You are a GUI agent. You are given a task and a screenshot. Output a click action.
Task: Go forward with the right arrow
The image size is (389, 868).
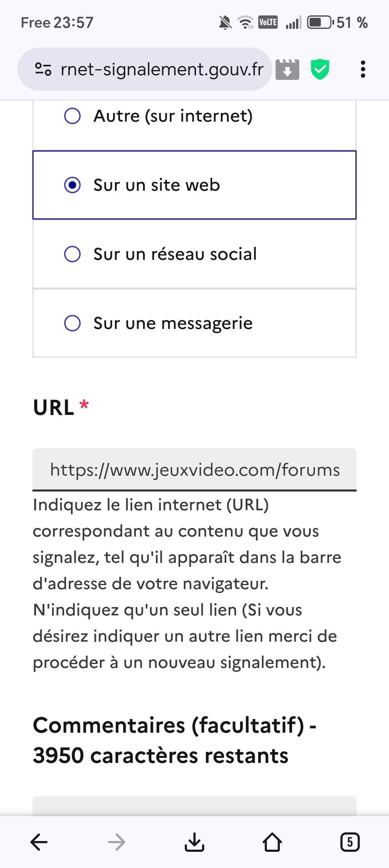click(117, 842)
